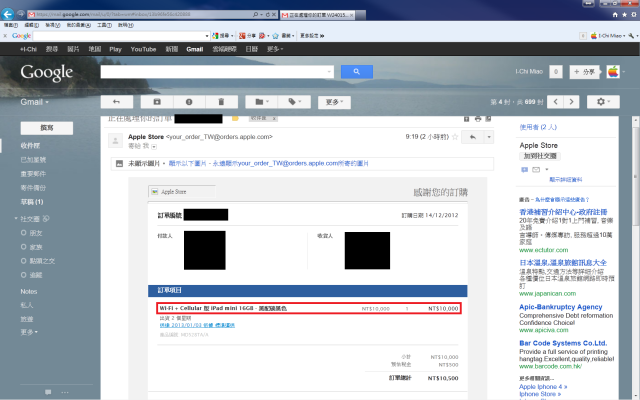Screen dimensions: 640x400
Task: Archive this email
Action: click(x=157, y=102)
